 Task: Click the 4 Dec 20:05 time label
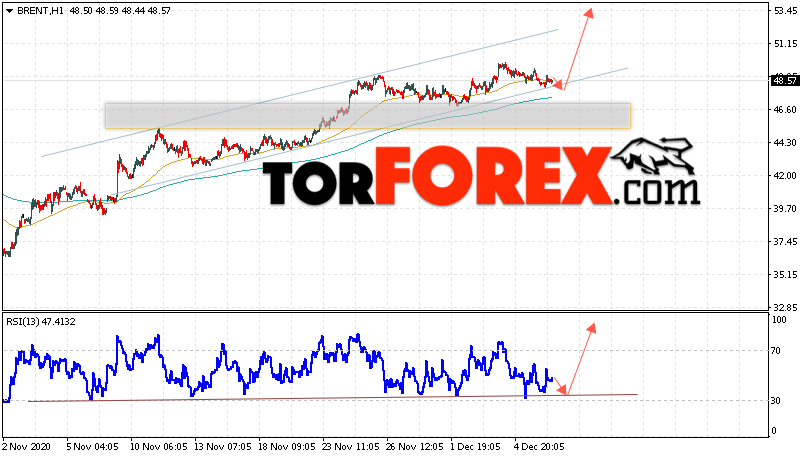coord(539,447)
